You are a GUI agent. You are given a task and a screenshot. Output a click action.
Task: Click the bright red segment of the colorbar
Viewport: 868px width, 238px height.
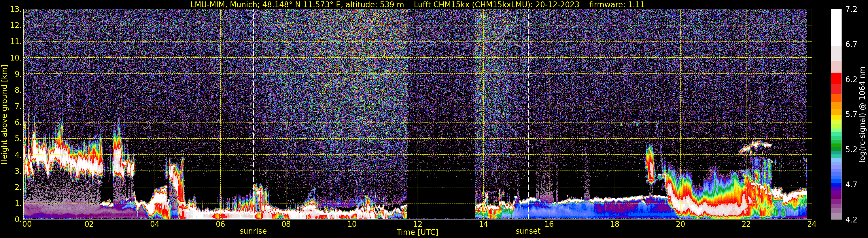836,78
